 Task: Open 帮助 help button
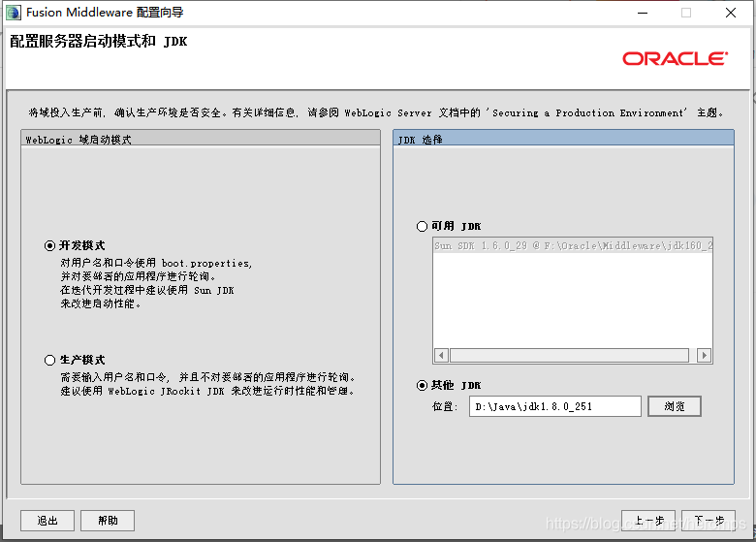pyautogui.click(x=108, y=521)
